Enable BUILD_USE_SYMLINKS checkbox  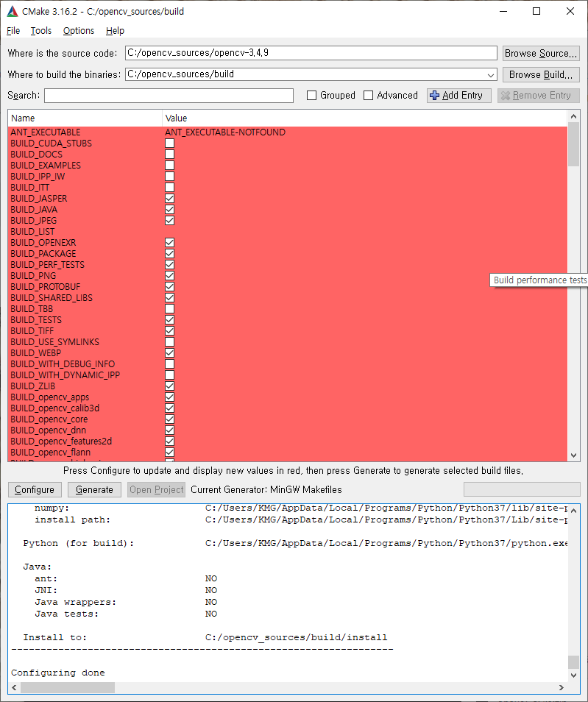(170, 342)
